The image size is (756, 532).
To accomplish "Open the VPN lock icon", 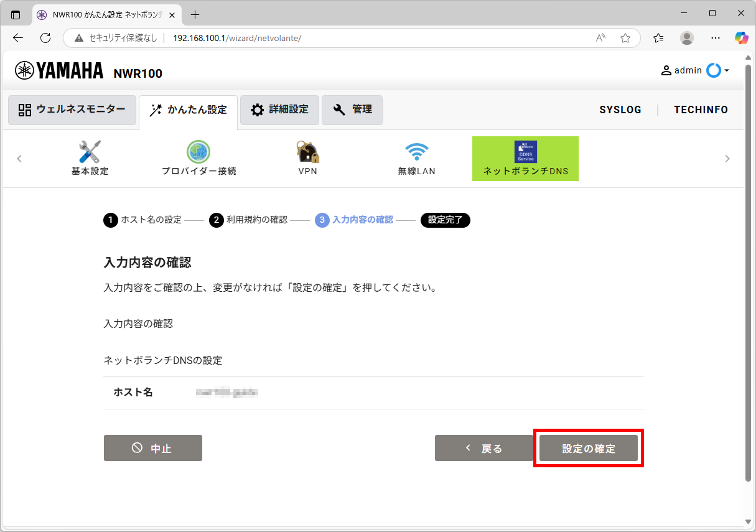I will (x=307, y=152).
